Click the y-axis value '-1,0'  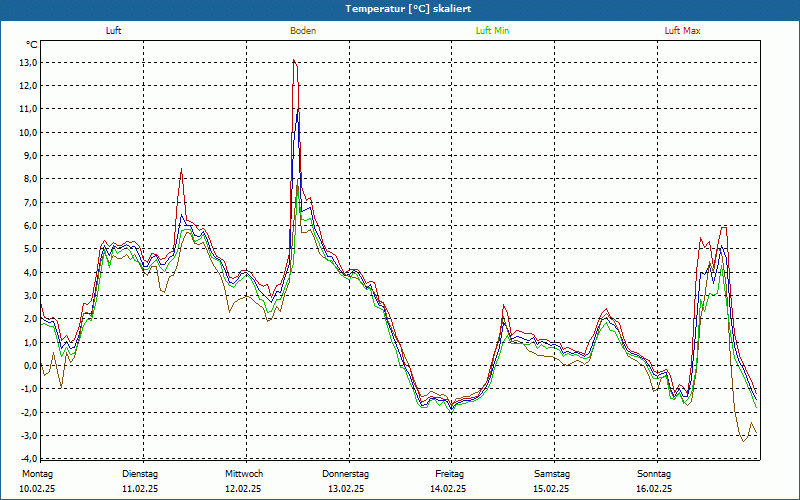[x=29, y=389]
